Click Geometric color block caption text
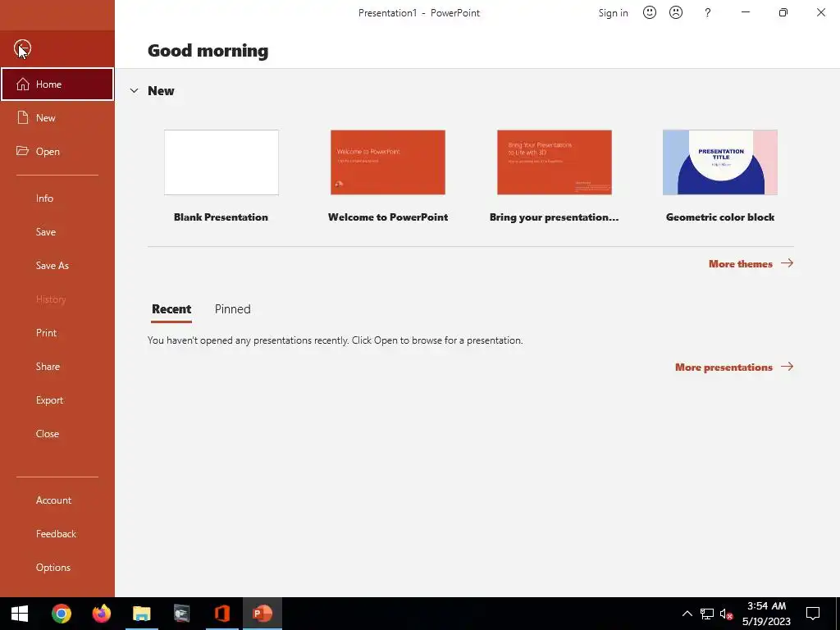The height and width of the screenshot is (630, 840). [720, 217]
